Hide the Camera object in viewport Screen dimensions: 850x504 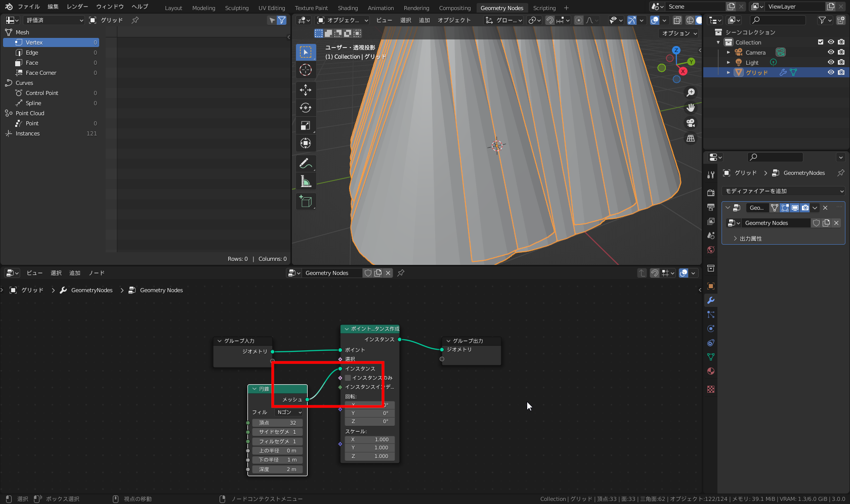(x=831, y=52)
